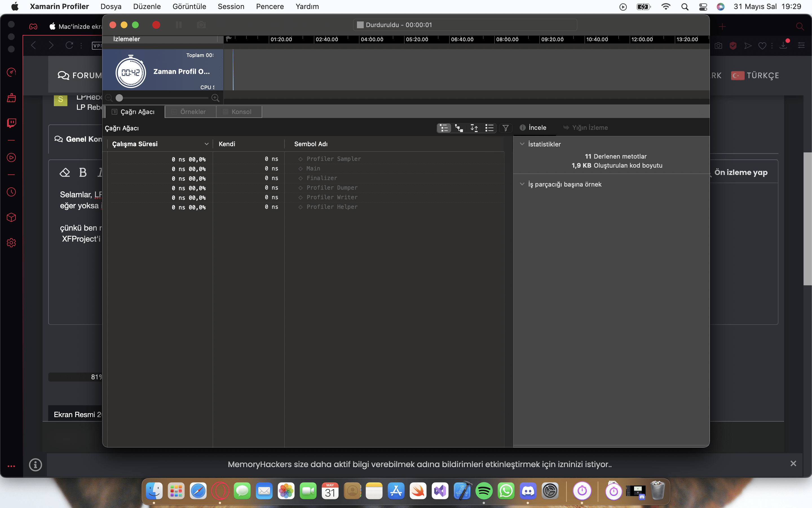Image resolution: width=812 pixels, height=508 pixels.
Task: Dismiss the MemoryHackers notification banner
Action: tap(793, 464)
